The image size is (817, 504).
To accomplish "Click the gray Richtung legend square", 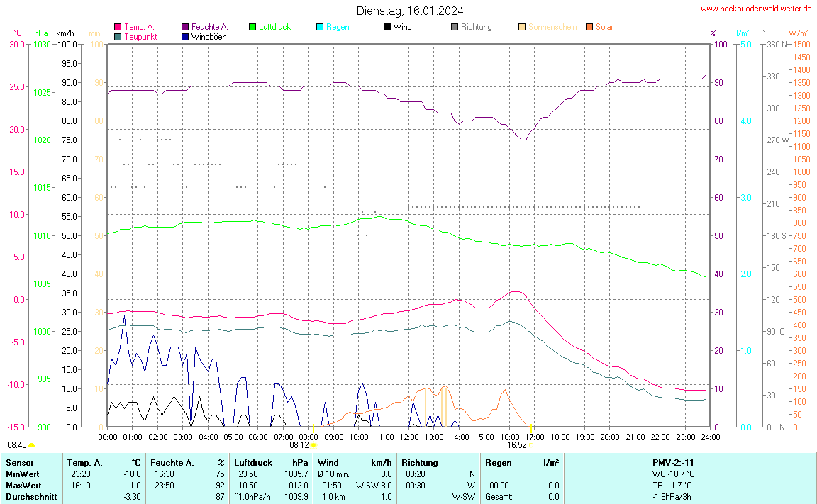I will (455, 27).
